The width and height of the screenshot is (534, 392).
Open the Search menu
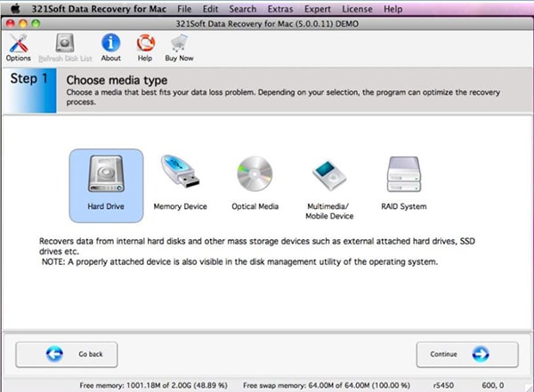[x=242, y=9]
